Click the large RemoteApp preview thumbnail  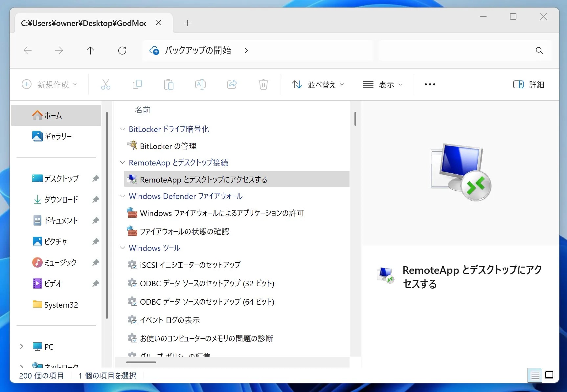(x=461, y=172)
